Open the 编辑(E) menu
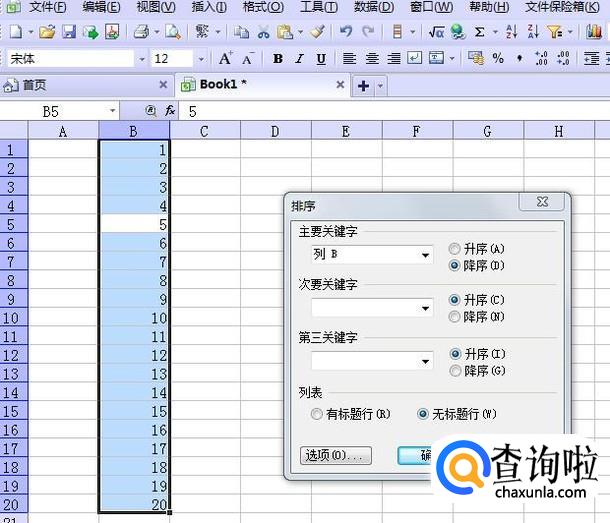The height and width of the screenshot is (523, 610). click(x=101, y=7)
